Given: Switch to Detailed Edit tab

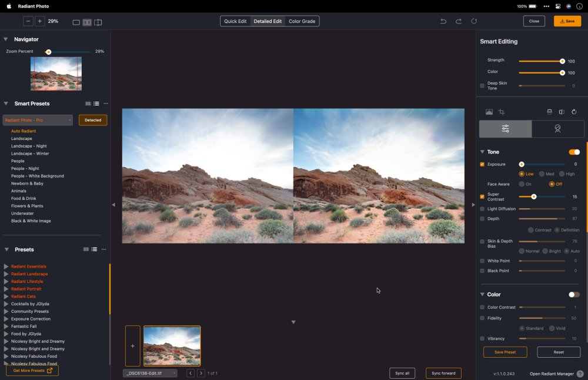Looking at the screenshot, I should point(268,21).
